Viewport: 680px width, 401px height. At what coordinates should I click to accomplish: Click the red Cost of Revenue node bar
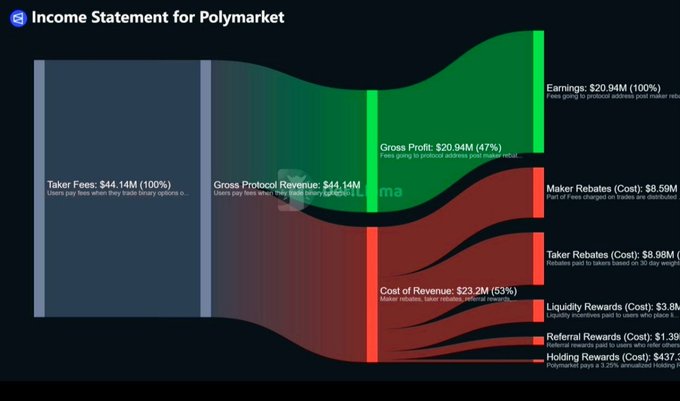point(372,295)
